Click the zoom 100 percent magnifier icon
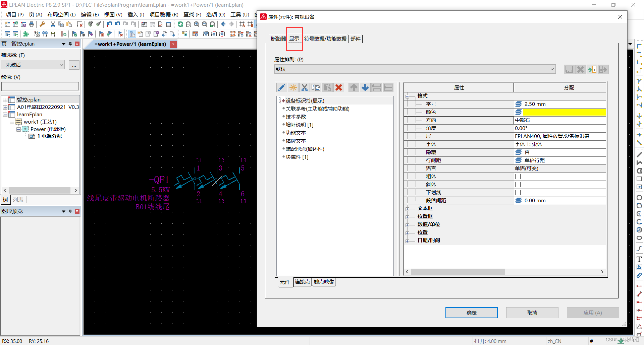644x345 pixels. pyautogui.click(x=213, y=24)
